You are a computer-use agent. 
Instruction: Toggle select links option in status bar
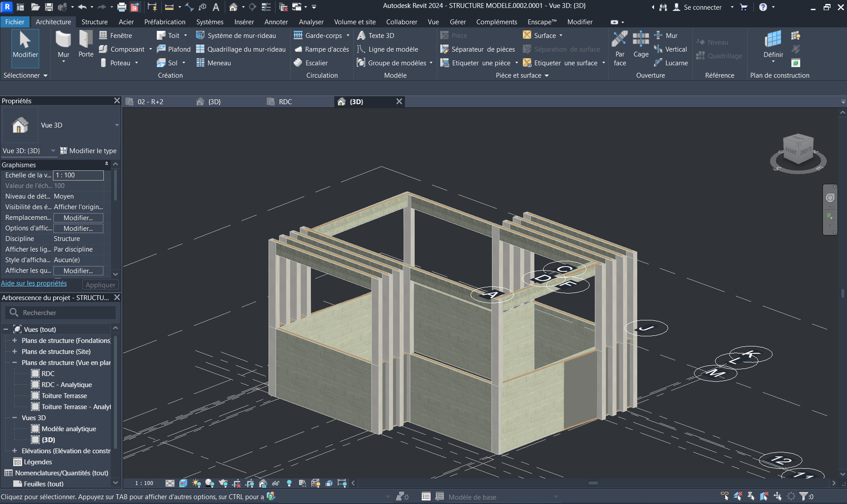pyautogui.click(x=725, y=496)
